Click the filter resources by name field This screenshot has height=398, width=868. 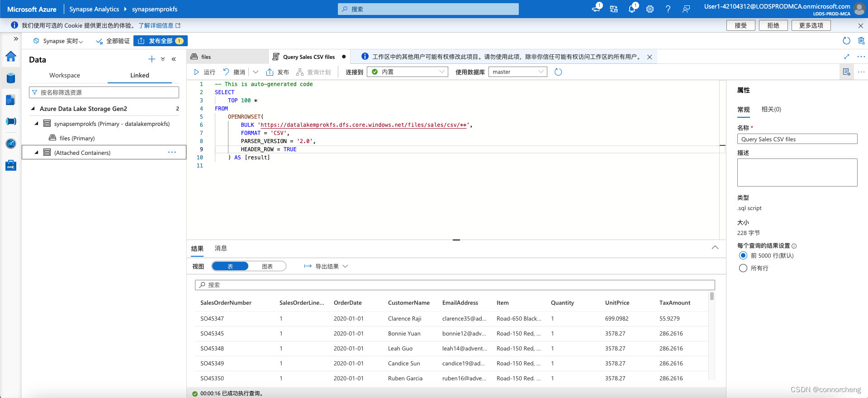104,92
